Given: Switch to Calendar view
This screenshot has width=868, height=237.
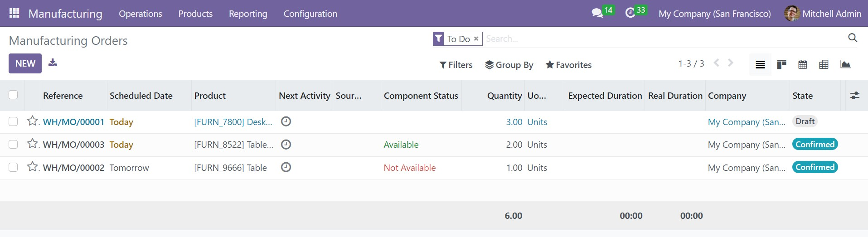Looking at the screenshot, I should coord(802,64).
